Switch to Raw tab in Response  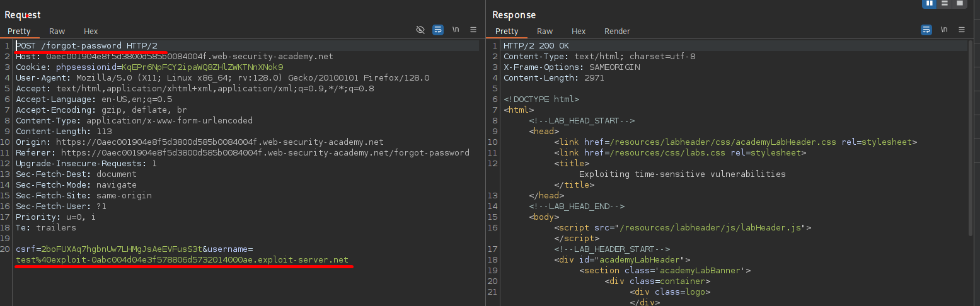click(x=545, y=31)
